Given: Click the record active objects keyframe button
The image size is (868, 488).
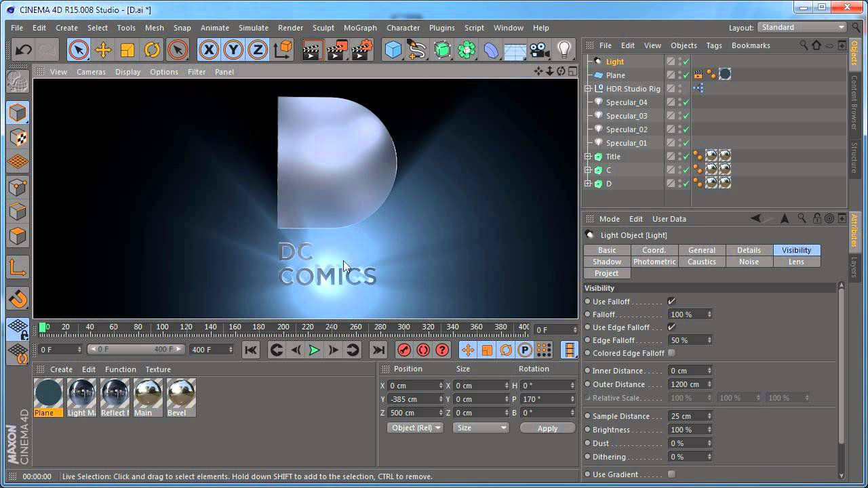Looking at the screenshot, I should pyautogui.click(x=404, y=350).
